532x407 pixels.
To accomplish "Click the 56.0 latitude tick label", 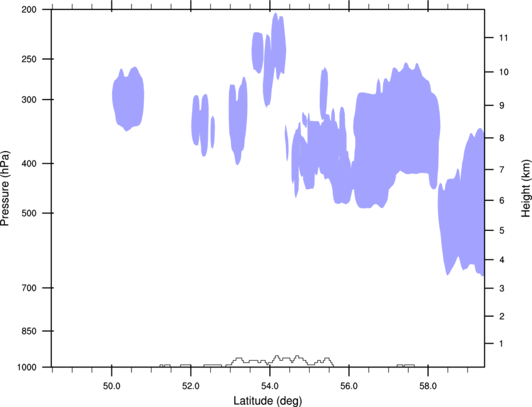I will pos(349,386).
